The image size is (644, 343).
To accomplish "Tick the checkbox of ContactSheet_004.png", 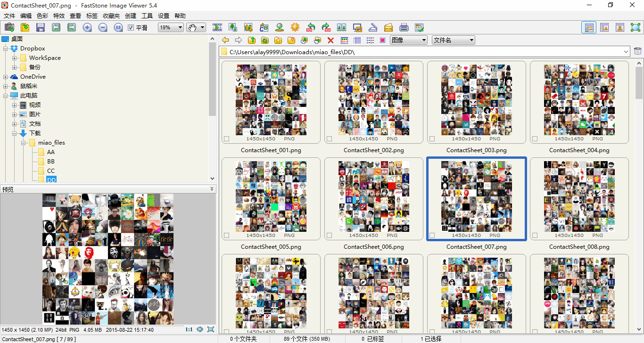I will click(535, 139).
